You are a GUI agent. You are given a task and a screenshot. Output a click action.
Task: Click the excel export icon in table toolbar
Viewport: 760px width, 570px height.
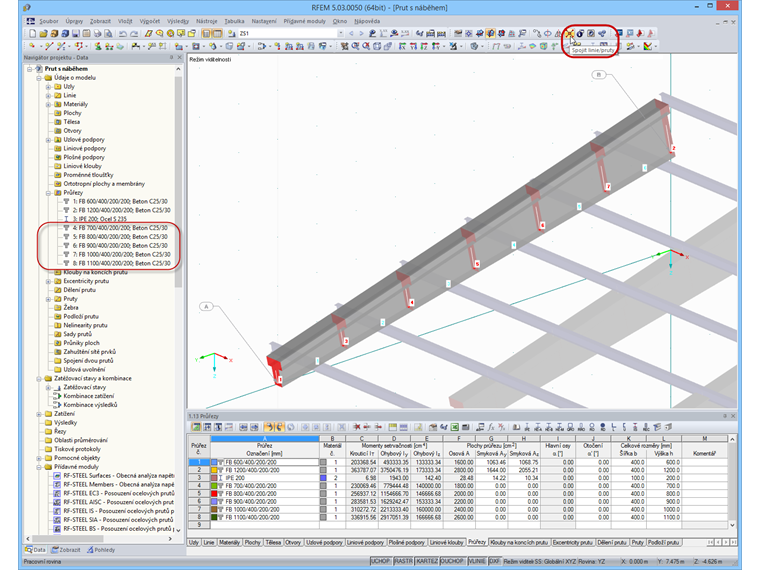click(455, 427)
